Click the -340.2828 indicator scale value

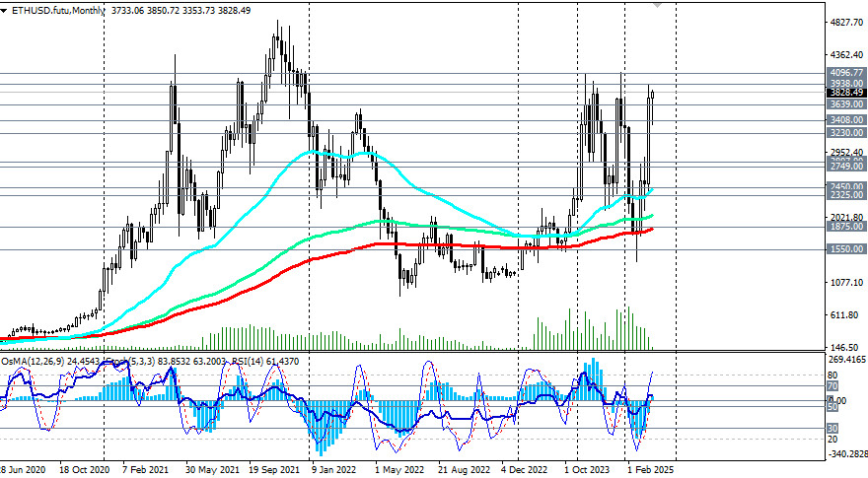coord(847,454)
